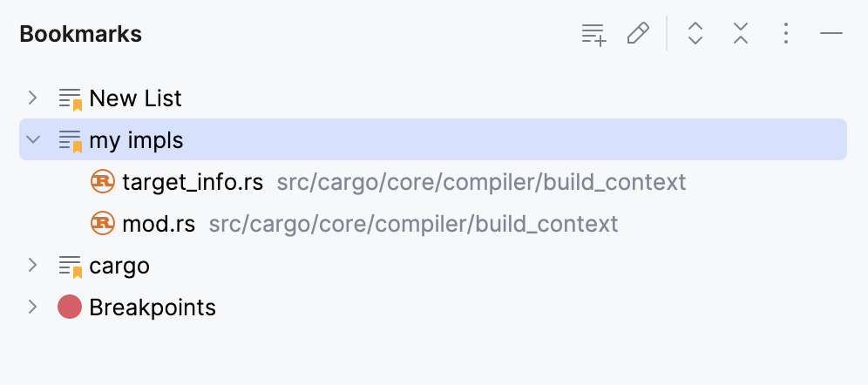Image resolution: width=868 pixels, height=385 pixels.
Task: Click the Bookmarks panel title
Action: pos(81,34)
